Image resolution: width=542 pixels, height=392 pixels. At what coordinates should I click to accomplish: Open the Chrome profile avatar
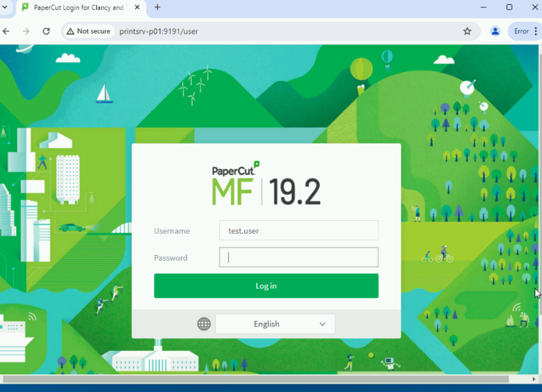(x=495, y=31)
